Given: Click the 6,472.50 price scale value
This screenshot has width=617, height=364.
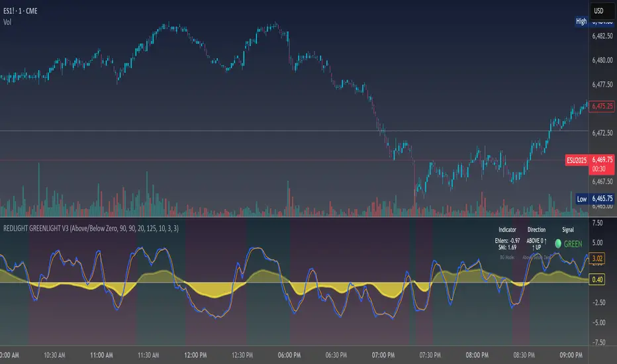Looking at the screenshot, I should click(602, 133).
